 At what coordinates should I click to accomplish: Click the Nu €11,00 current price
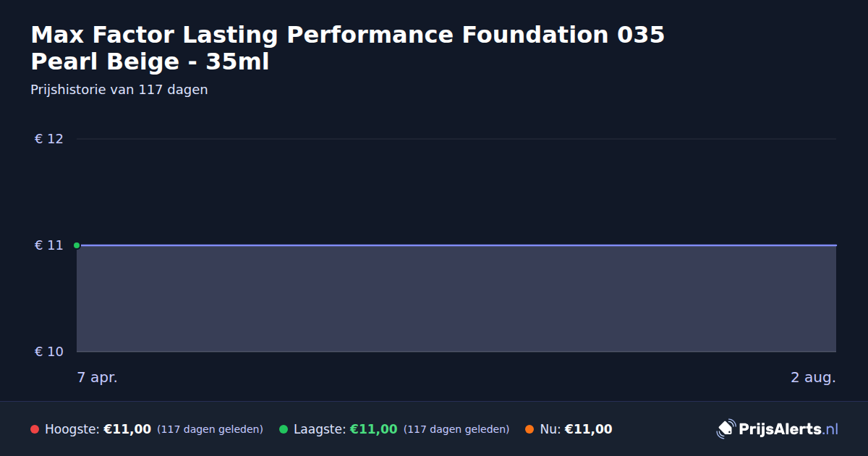[588, 429]
